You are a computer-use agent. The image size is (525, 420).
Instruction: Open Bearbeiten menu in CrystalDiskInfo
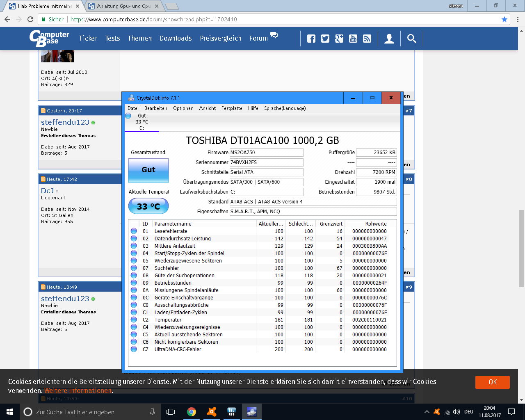tap(156, 108)
